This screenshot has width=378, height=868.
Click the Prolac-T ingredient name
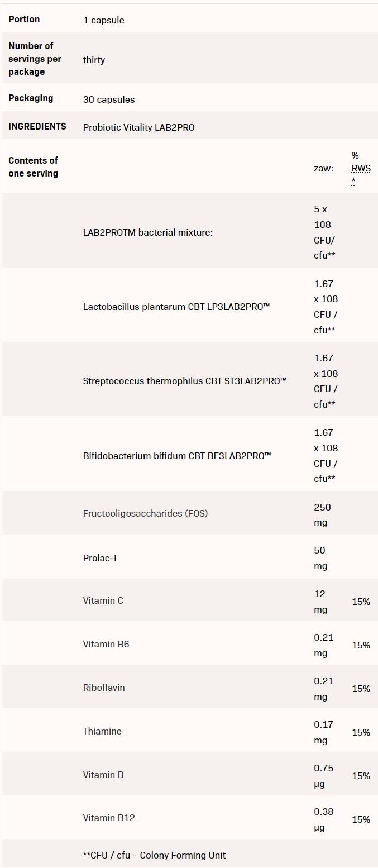tap(101, 558)
